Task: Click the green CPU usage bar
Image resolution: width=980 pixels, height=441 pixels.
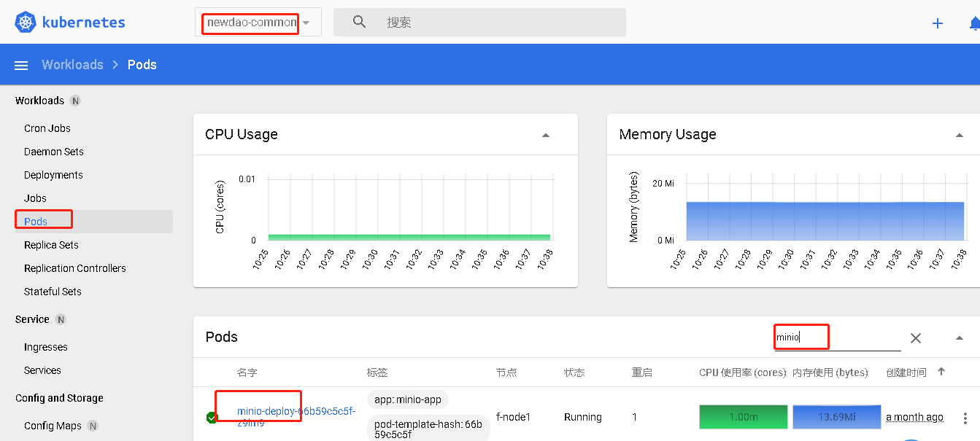Action: 743,417
